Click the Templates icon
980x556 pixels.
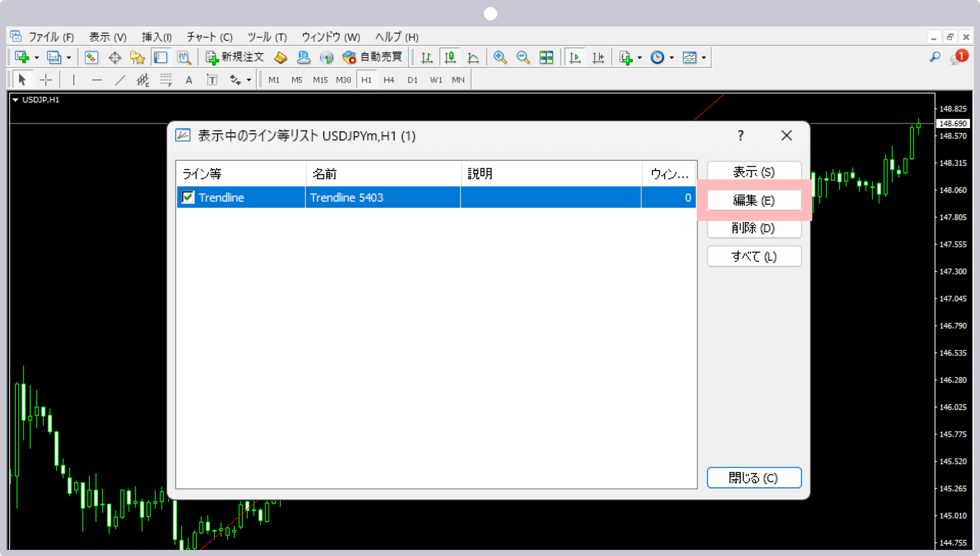[x=690, y=57]
